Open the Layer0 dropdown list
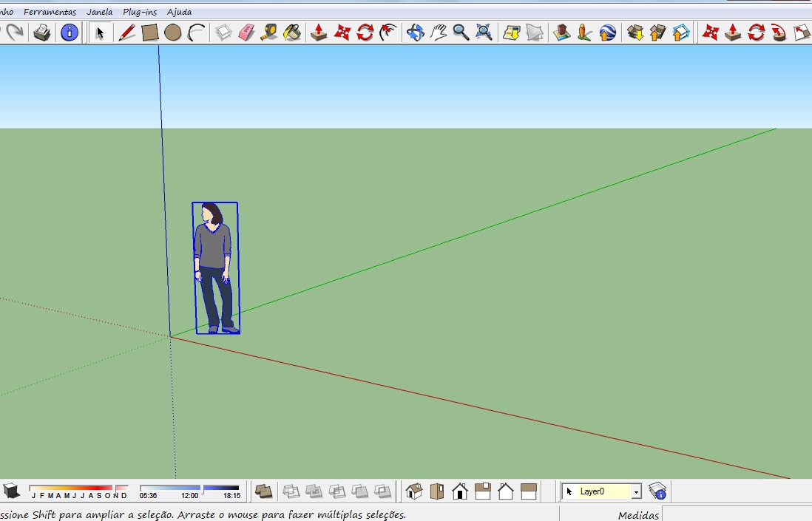 tap(636, 491)
